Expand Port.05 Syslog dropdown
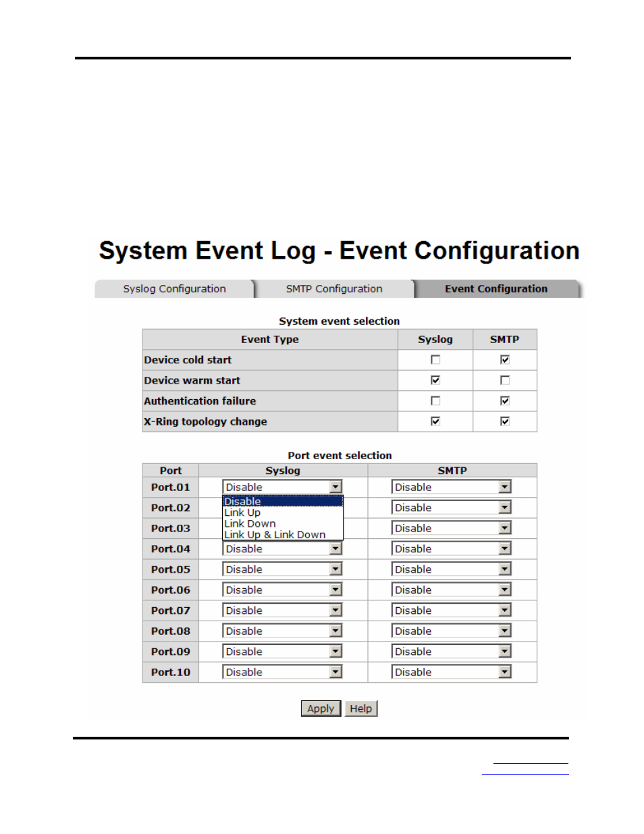 (x=283, y=569)
